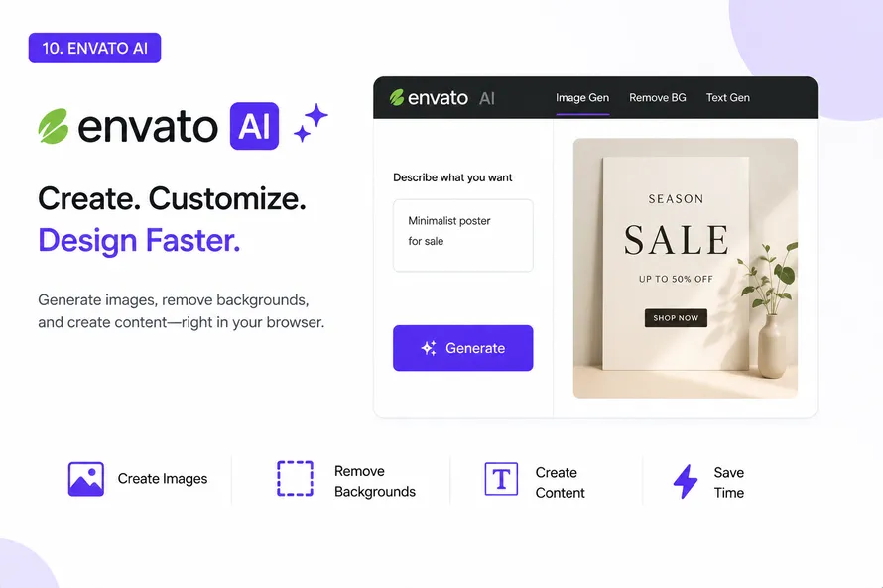The width and height of the screenshot is (883, 588).
Task: Click the 'Remove Backgrounds' feature text
Action: pyautogui.click(x=374, y=481)
